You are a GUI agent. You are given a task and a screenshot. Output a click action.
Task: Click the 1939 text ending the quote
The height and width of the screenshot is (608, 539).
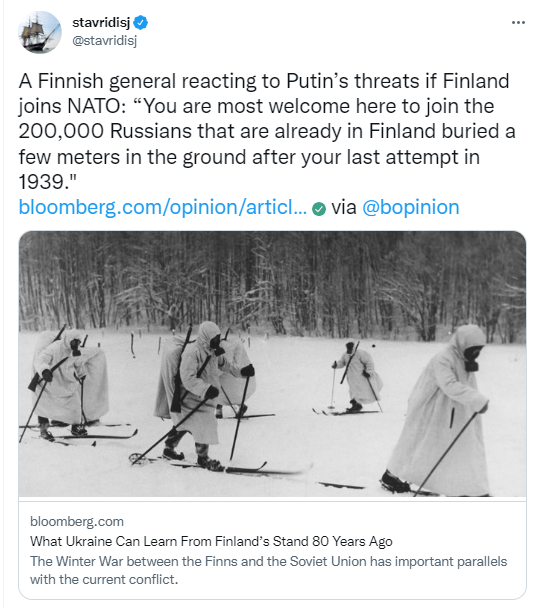coord(47,181)
